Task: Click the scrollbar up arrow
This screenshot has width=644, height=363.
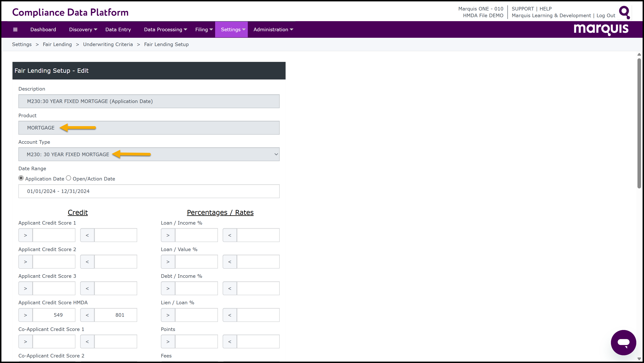Action: (x=639, y=54)
